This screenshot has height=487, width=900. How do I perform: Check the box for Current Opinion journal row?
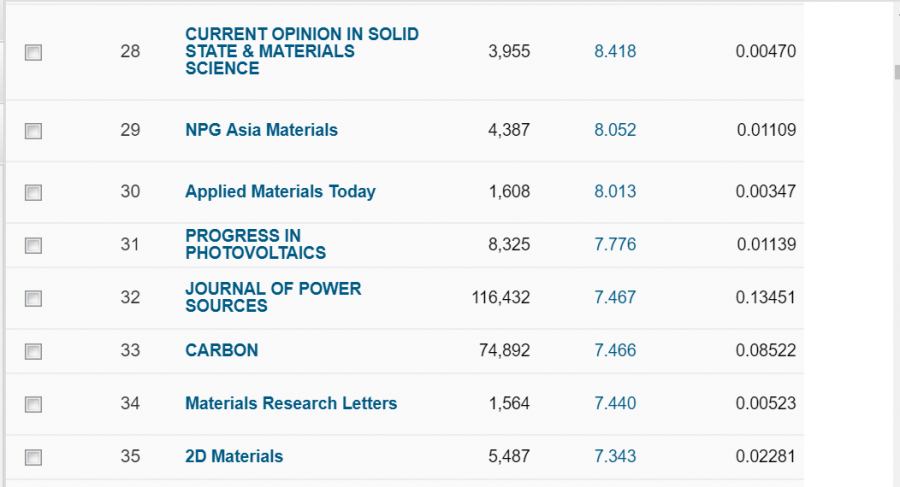[x=33, y=52]
